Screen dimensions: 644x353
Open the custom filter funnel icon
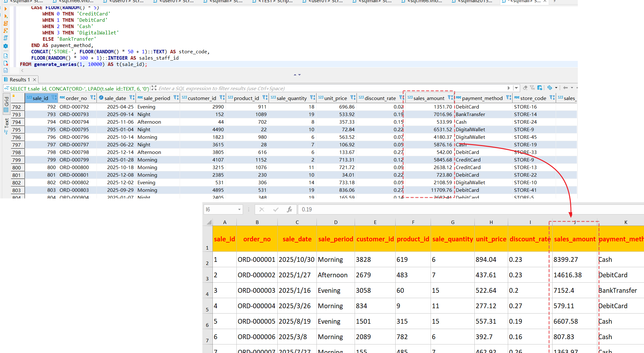(532, 88)
